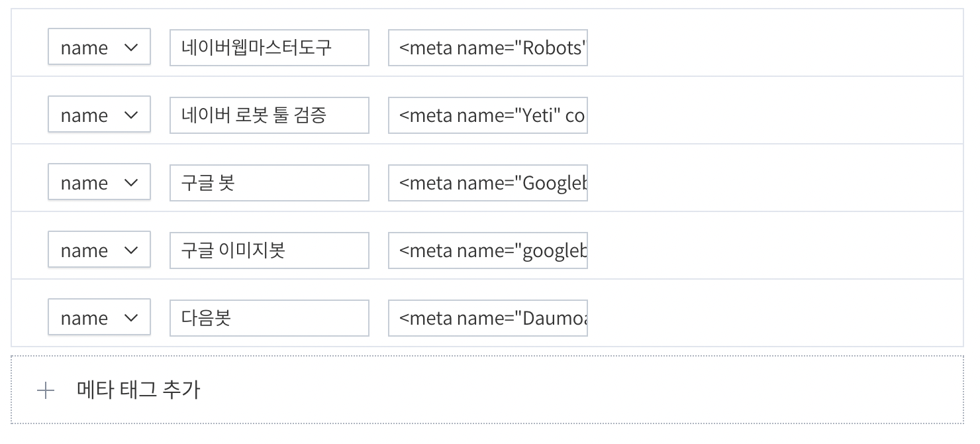Open the name dropdown beside 다음봇
This screenshot has width=980, height=444.
[99, 318]
